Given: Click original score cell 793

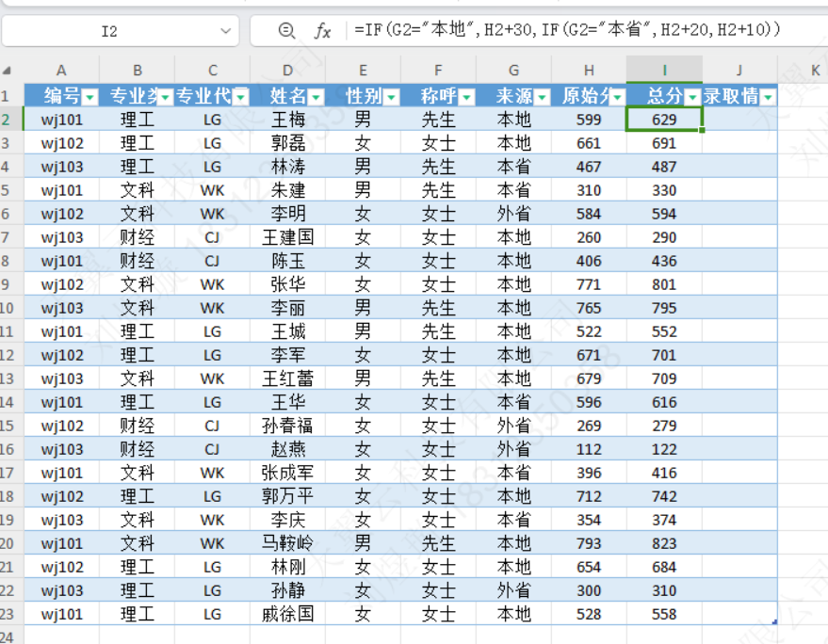Looking at the screenshot, I should click(589, 543).
